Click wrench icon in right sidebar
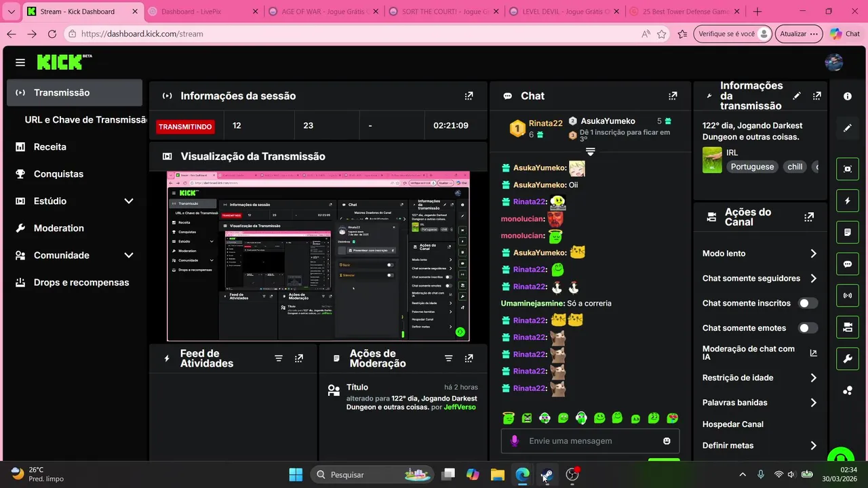The image size is (868, 488). click(848, 359)
